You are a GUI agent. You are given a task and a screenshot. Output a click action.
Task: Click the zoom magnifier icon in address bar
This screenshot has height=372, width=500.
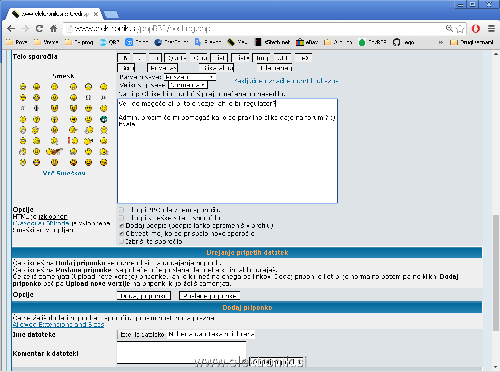tap(449, 29)
